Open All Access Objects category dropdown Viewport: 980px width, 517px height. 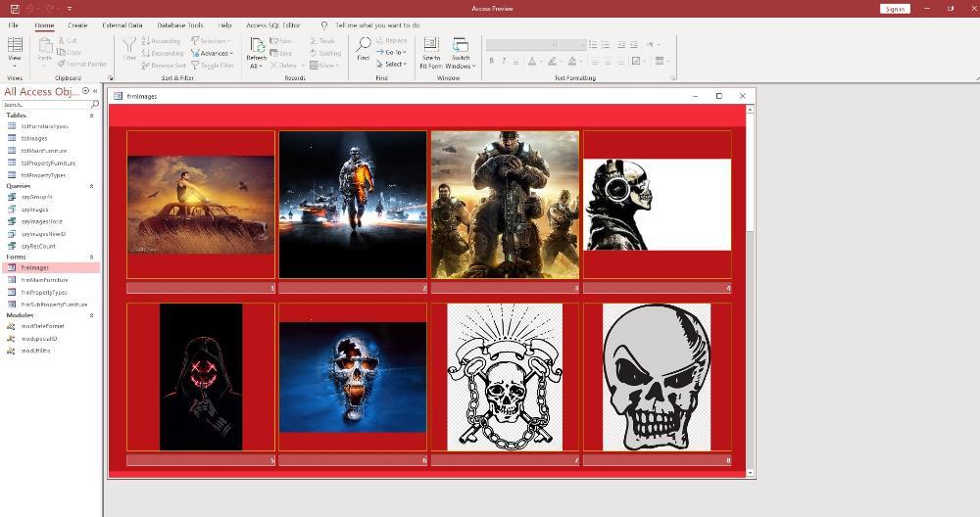[x=85, y=91]
